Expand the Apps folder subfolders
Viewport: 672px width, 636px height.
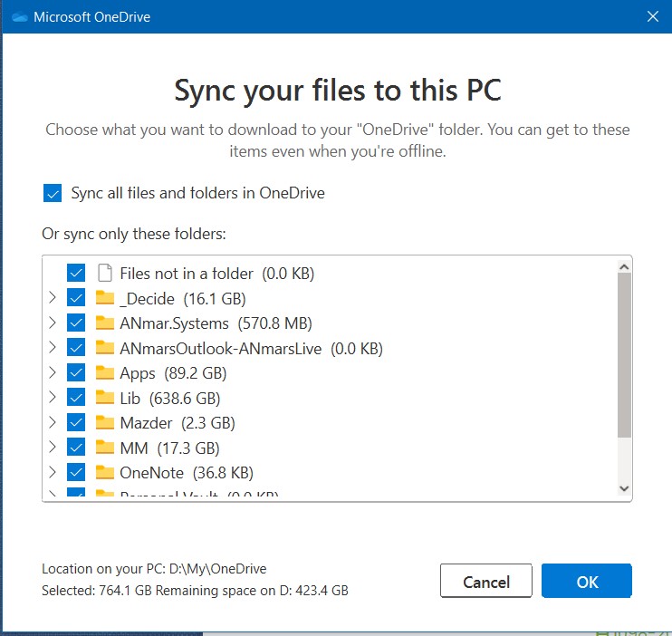(52, 373)
